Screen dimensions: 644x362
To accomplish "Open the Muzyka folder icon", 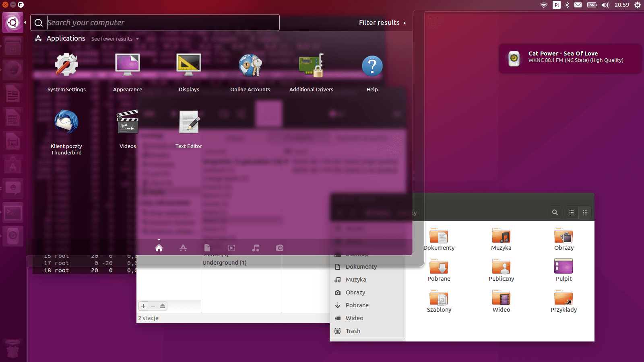I will [501, 240].
